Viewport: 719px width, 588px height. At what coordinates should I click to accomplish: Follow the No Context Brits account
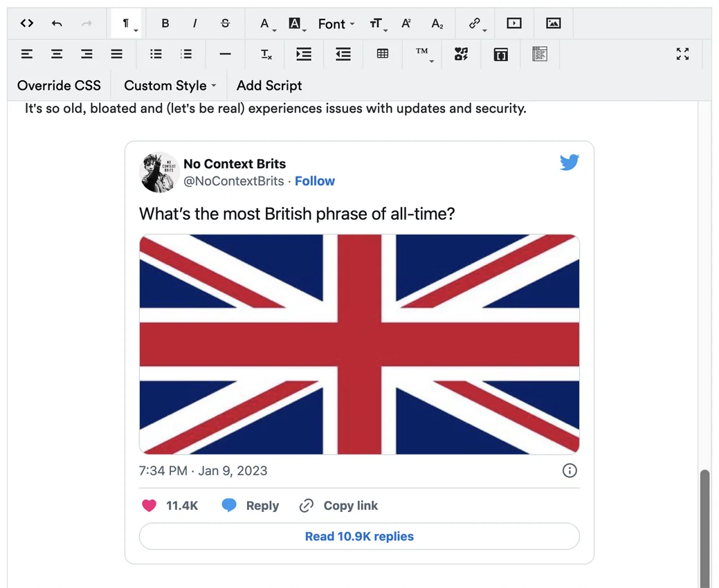tap(315, 181)
